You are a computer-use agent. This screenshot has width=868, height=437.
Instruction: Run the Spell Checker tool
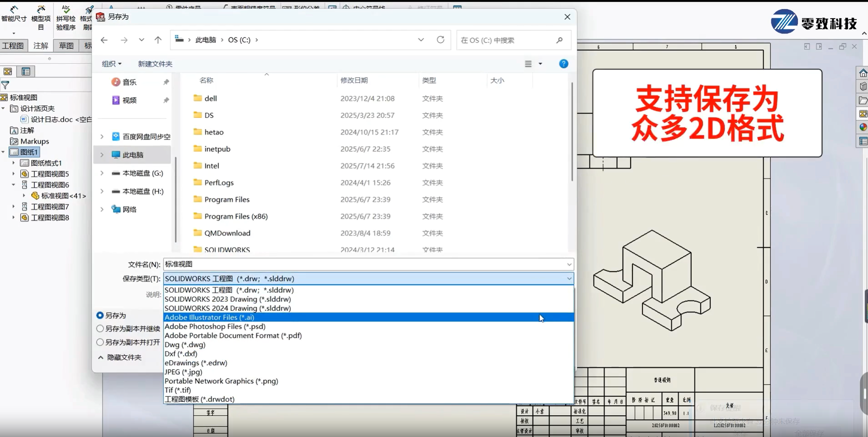tap(66, 18)
